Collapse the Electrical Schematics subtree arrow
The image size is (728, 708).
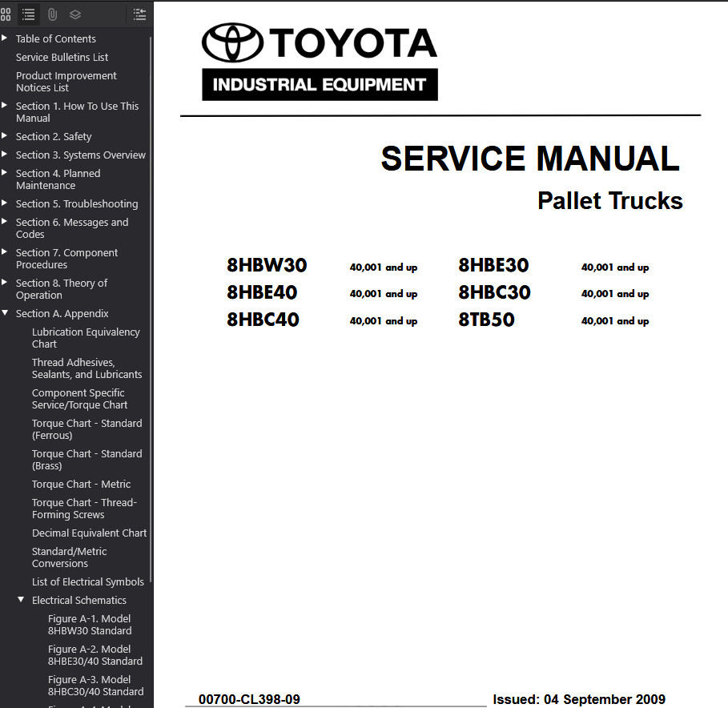[x=21, y=600]
